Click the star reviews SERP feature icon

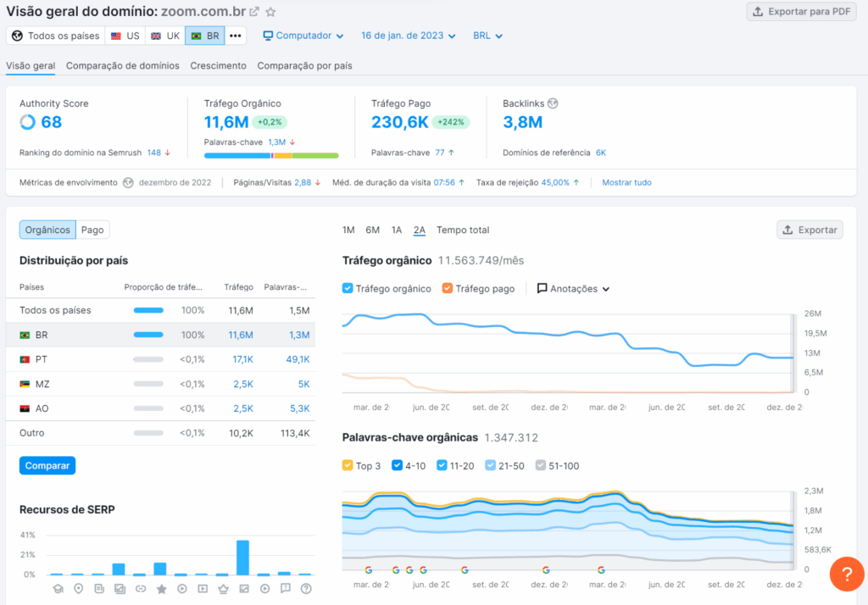coord(161,588)
